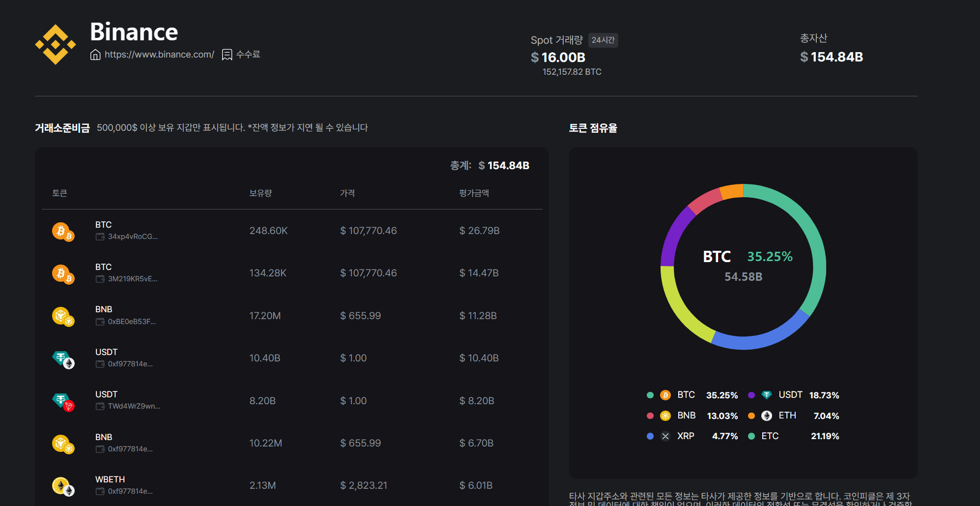980x506 pixels.
Task: Click the BTC icon in the chart legend
Action: pyautogui.click(x=665, y=395)
